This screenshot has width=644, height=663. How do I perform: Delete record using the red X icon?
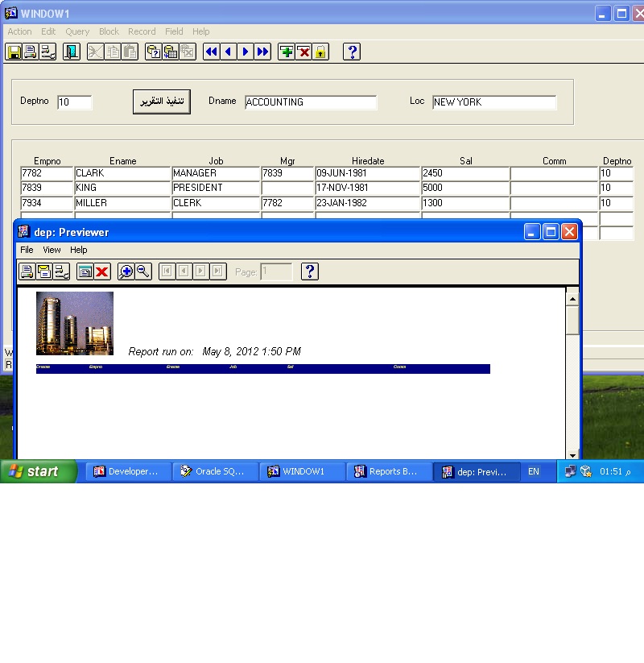pyautogui.click(x=303, y=52)
